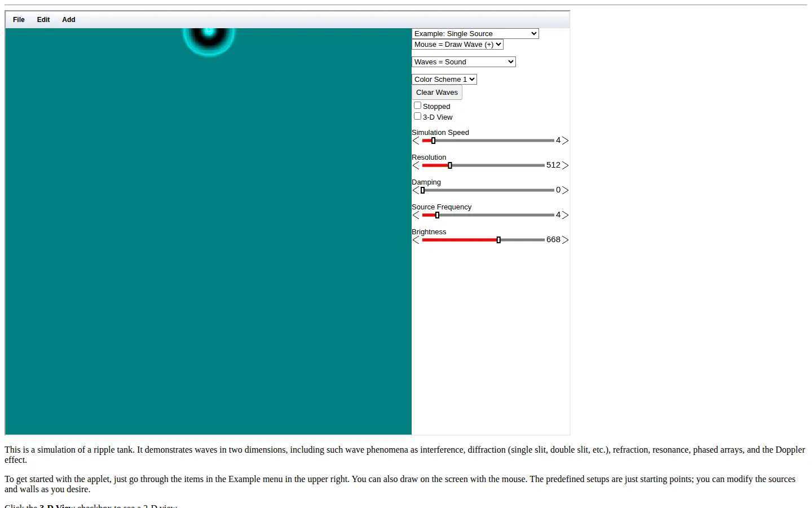Open the File menu
The width and height of the screenshot is (812, 508).
click(x=19, y=20)
